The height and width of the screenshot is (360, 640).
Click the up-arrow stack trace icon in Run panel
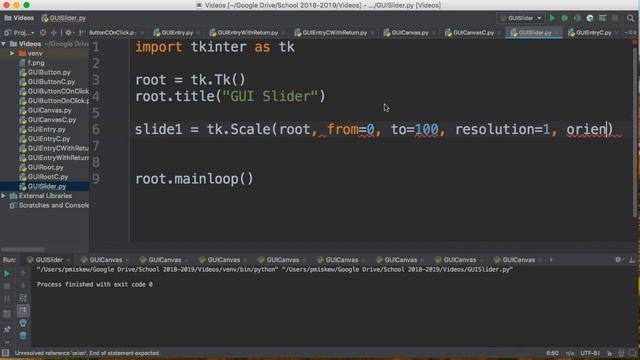tap(23, 273)
